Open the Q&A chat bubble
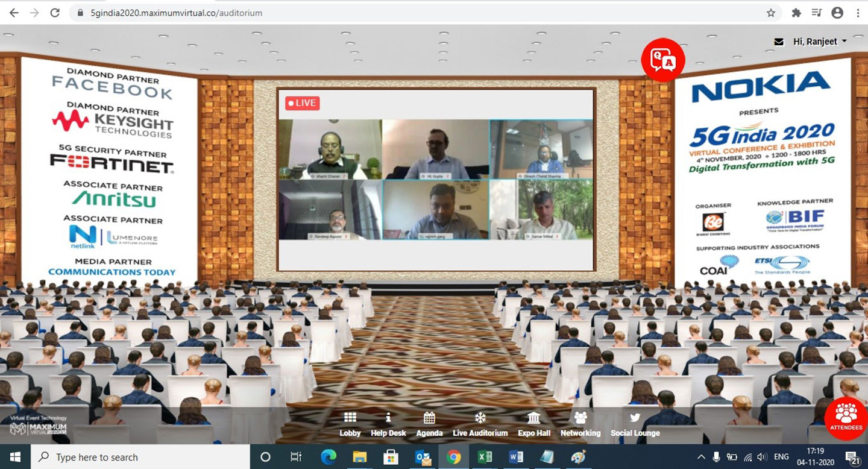The height and width of the screenshot is (469, 868). [x=663, y=59]
